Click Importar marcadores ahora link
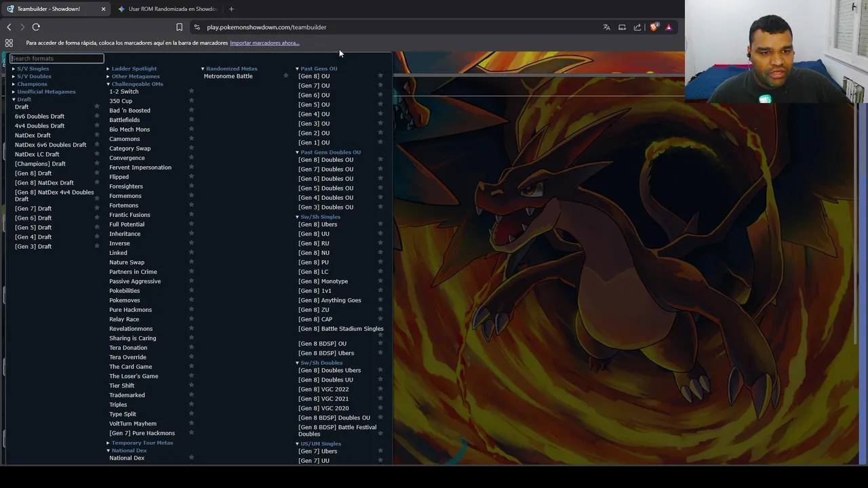 click(x=264, y=43)
